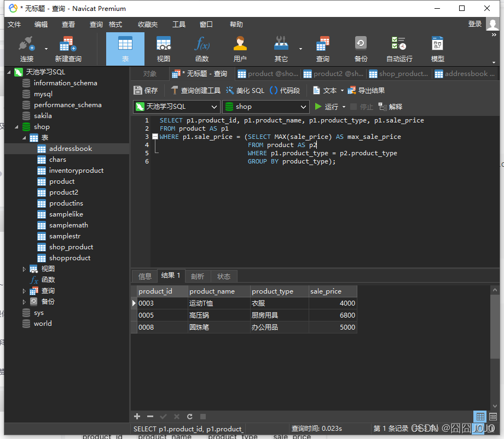Screen dimensions: 504x439
Task: Click the result grid vertical scrollbar
Action: pyautogui.click(x=495, y=326)
